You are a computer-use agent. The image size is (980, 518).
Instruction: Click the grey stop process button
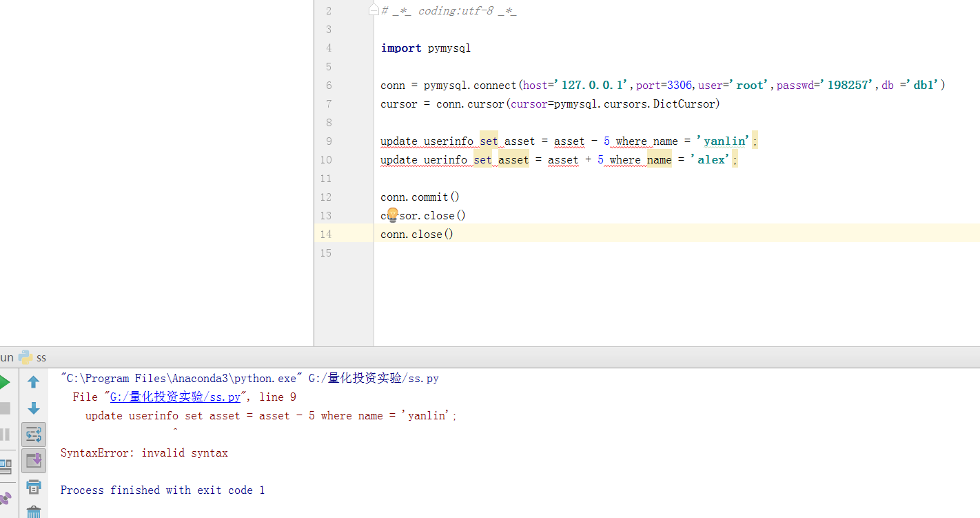click(x=4, y=408)
